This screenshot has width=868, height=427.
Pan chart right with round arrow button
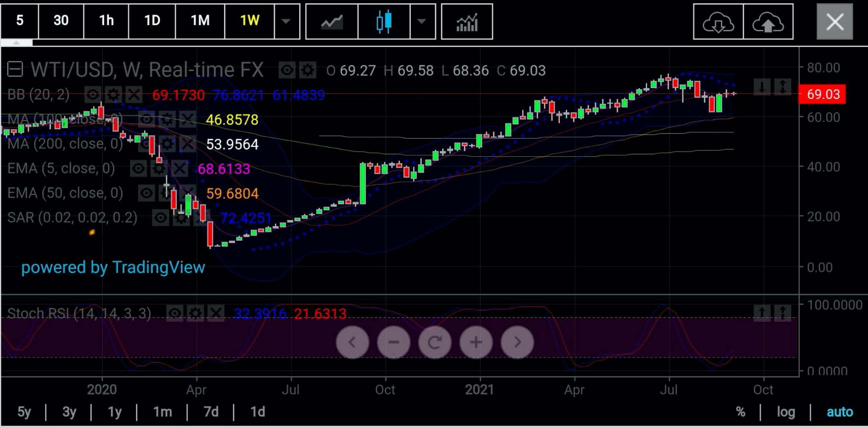click(x=517, y=342)
